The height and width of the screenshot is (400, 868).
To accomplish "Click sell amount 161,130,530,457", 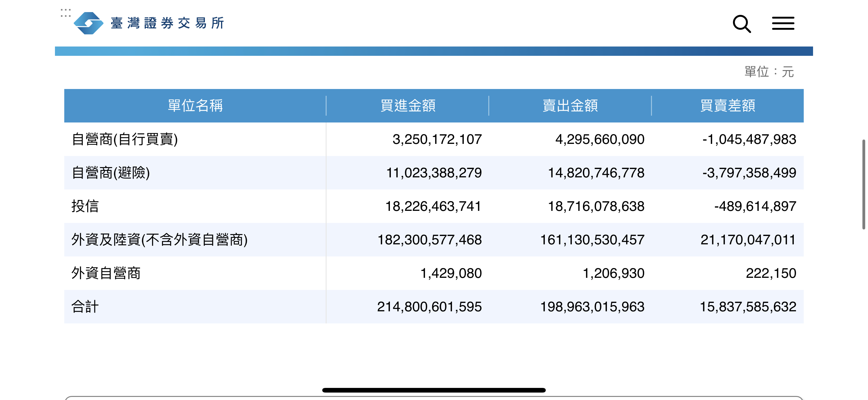I will coord(592,240).
